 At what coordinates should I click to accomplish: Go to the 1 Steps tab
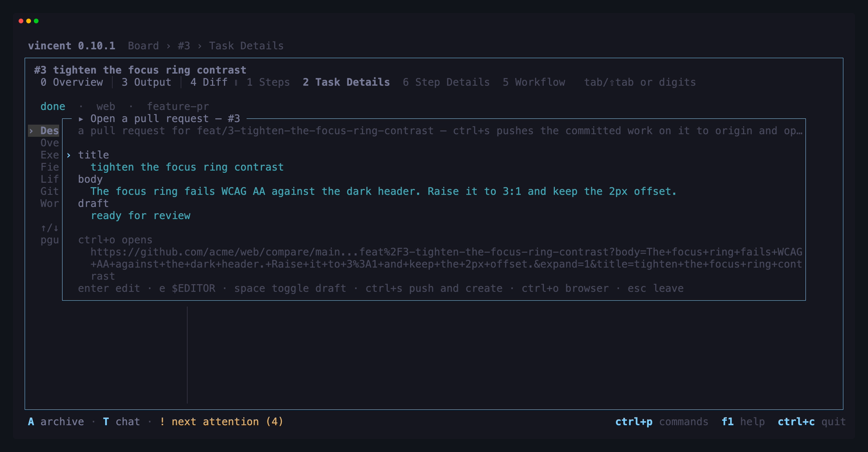click(x=268, y=82)
